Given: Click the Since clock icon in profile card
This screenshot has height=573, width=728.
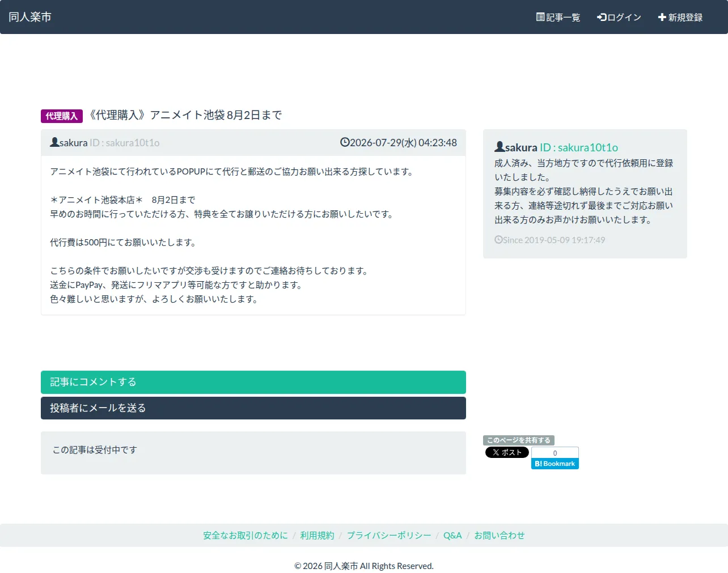Looking at the screenshot, I should (x=498, y=240).
